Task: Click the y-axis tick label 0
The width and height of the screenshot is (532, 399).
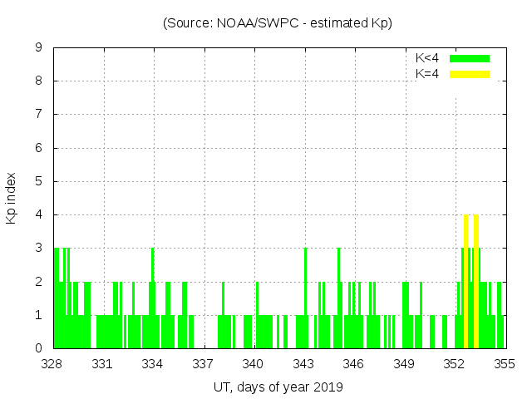Action: click(x=39, y=348)
